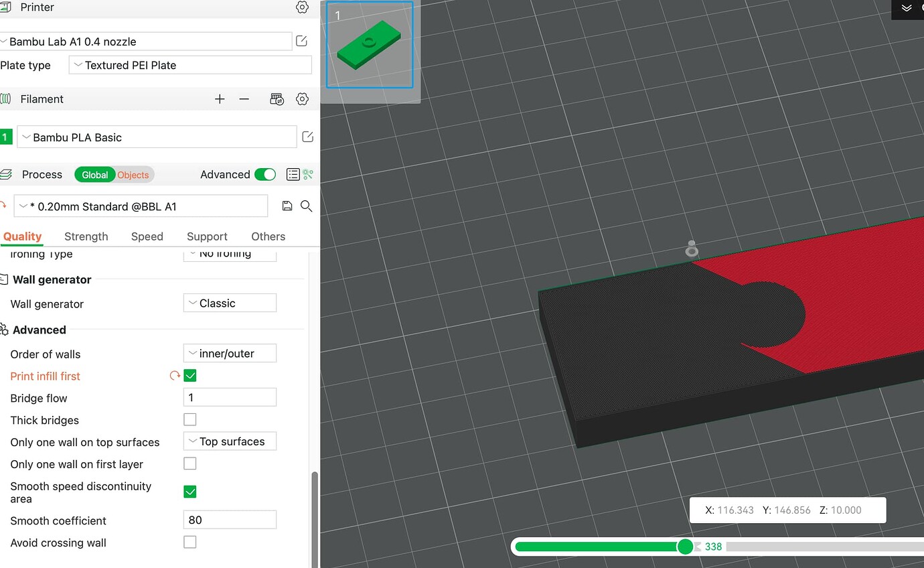
Task: Add a filament with plus icon
Action: pos(220,99)
